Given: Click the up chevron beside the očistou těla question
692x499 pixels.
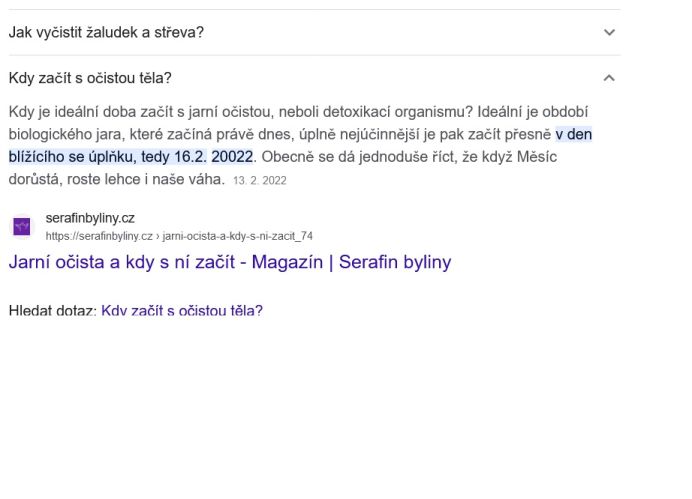Looking at the screenshot, I should click(609, 78).
